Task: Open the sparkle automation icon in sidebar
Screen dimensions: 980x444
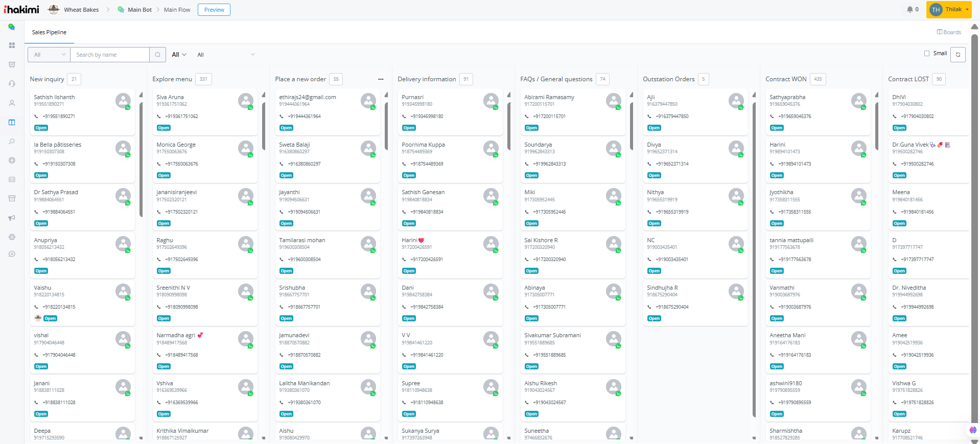Action: (12, 141)
